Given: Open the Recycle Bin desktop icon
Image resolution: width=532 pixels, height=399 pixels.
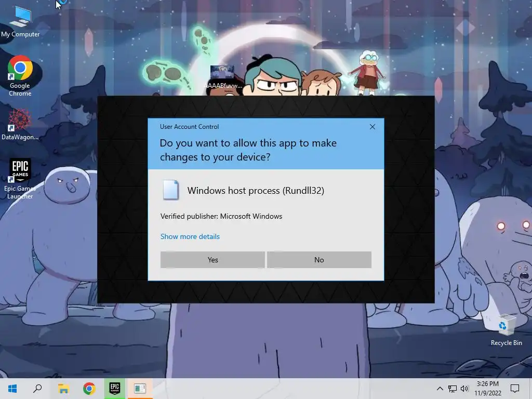Looking at the screenshot, I should (506, 330).
